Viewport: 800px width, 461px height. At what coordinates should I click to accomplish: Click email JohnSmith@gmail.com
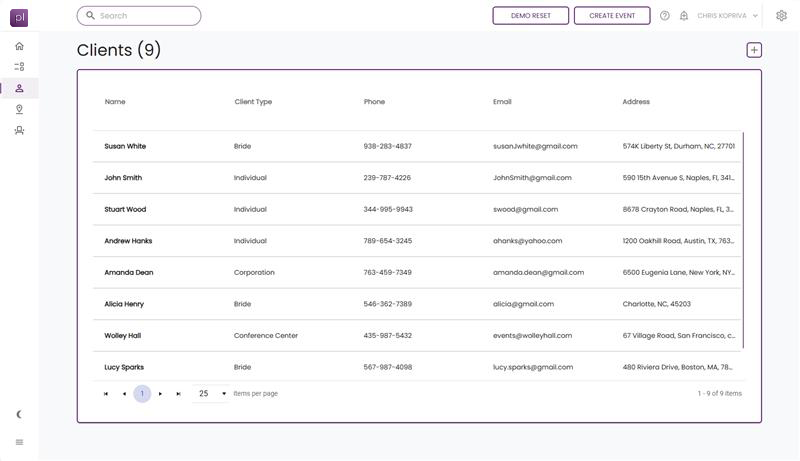click(532, 178)
